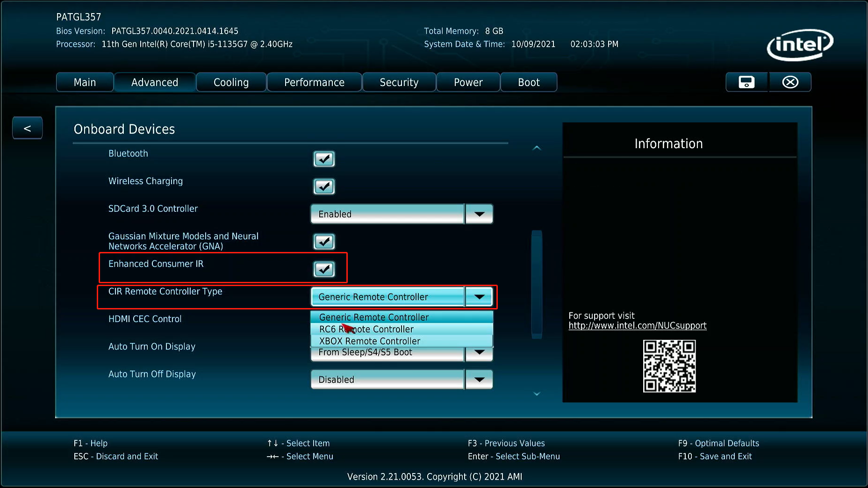Click the Wireless Charging label
This screenshot has width=868, height=488.
[x=145, y=181]
